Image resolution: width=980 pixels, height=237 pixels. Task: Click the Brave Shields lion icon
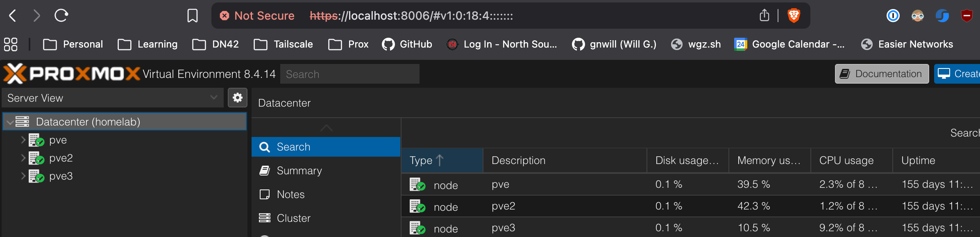(794, 16)
